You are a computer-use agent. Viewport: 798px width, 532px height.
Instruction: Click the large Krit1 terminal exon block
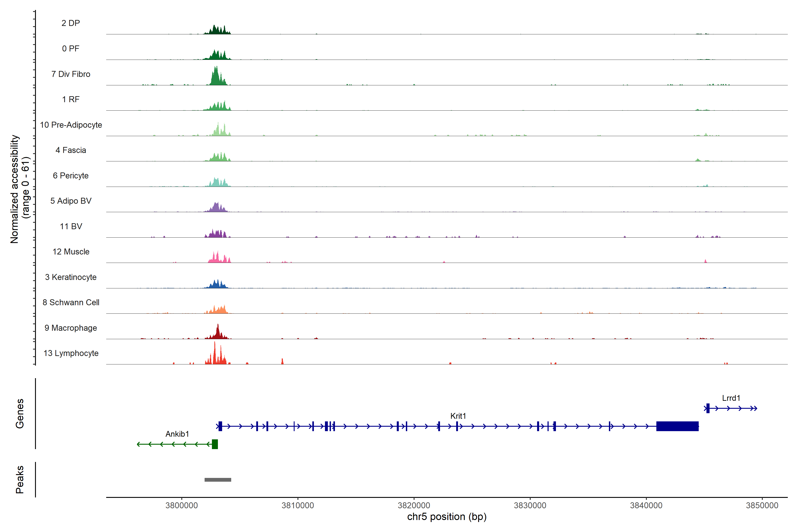pyautogui.click(x=677, y=426)
